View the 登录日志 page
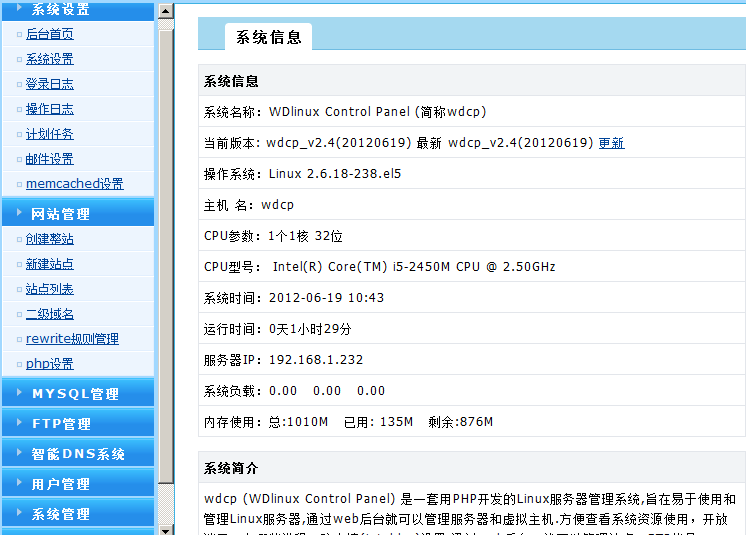The image size is (746, 535). point(50,84)
